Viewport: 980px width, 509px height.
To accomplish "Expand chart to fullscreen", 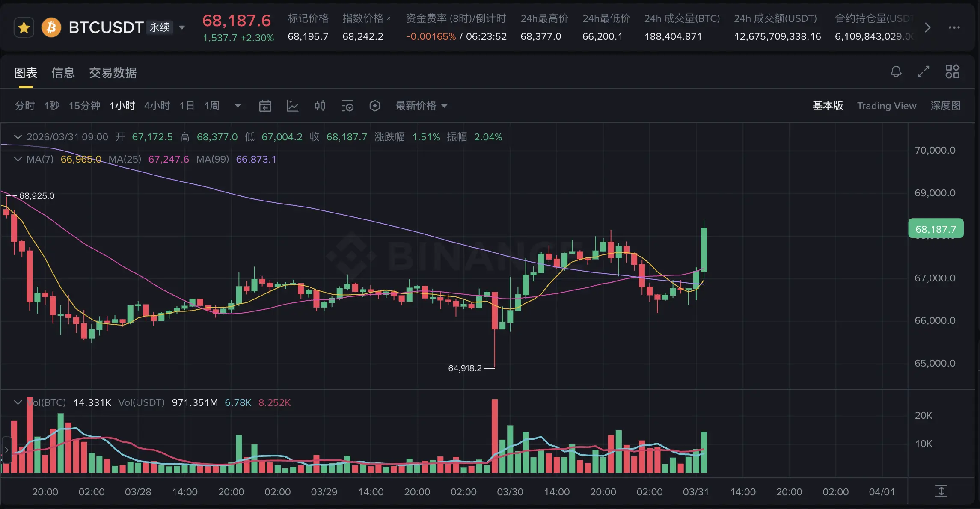I will [x=924, y=71].
